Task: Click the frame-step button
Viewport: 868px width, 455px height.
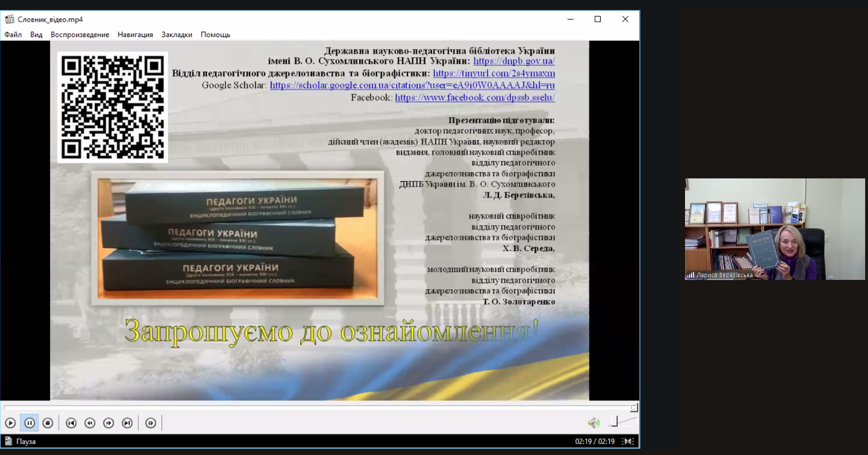Action: 151,423
